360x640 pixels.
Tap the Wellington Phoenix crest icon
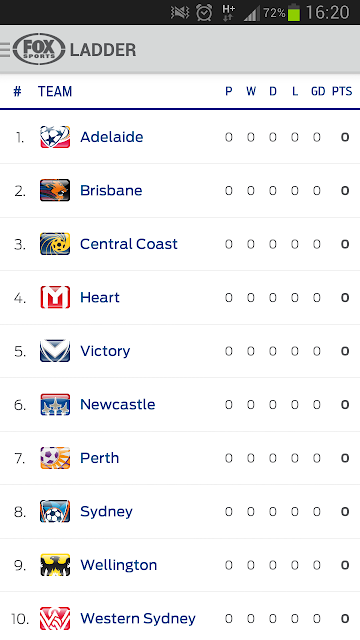click(x=55, y=564)
